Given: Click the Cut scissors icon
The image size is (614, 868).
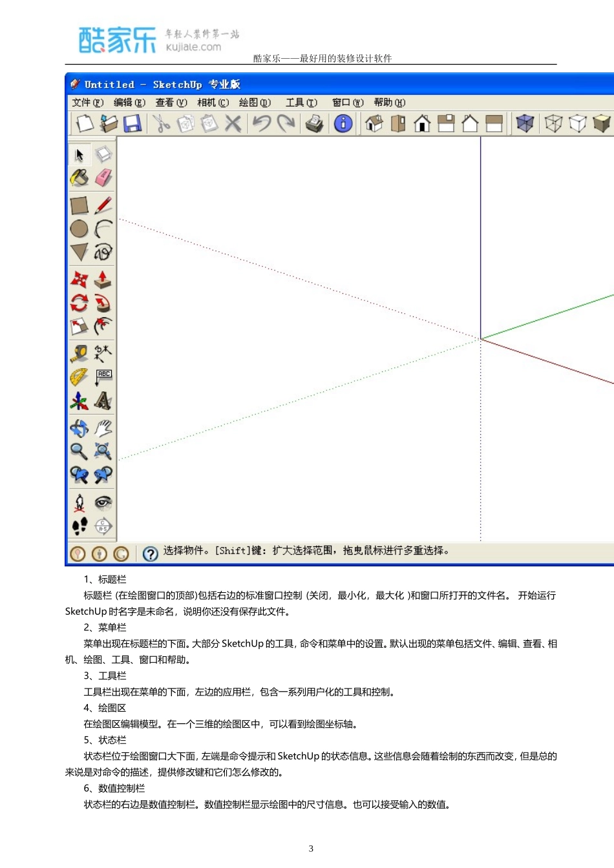Looking at the screenshot, I should point(161,123).
